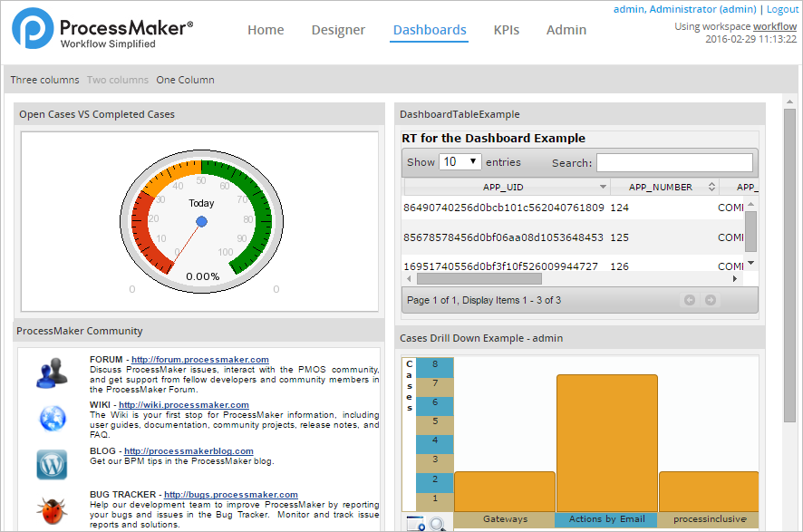Click the Wiki globe icon

pos(52,418)
